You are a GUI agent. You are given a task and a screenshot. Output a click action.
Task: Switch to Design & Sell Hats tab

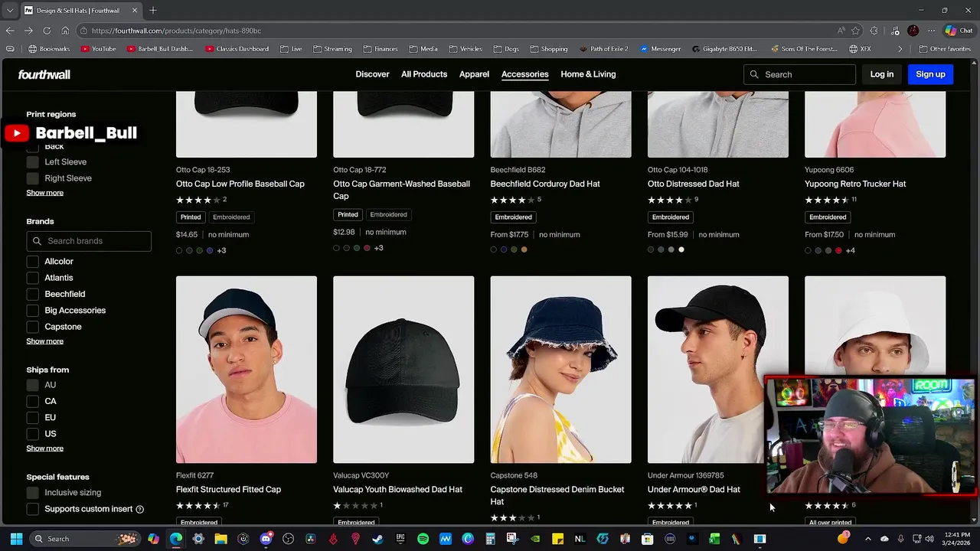(x=80, y=10)
